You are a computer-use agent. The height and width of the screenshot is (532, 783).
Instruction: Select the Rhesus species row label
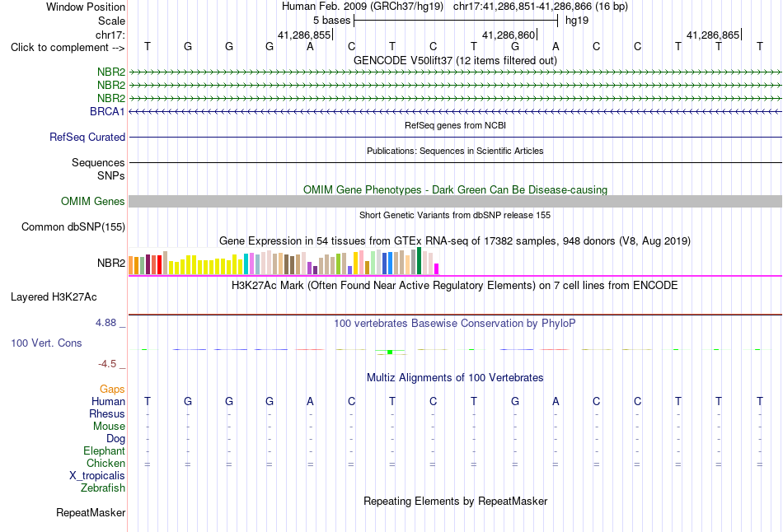click(107, 413)
